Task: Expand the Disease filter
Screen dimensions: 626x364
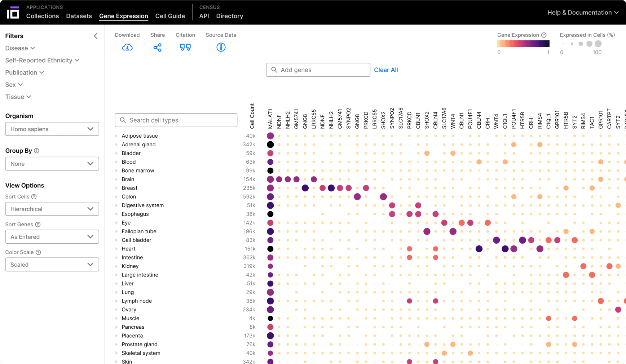Action: tap(20, 48)
